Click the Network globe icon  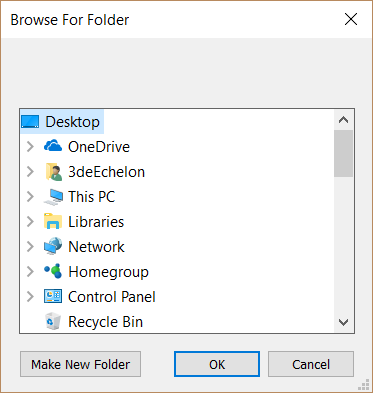tap(53, 246)
